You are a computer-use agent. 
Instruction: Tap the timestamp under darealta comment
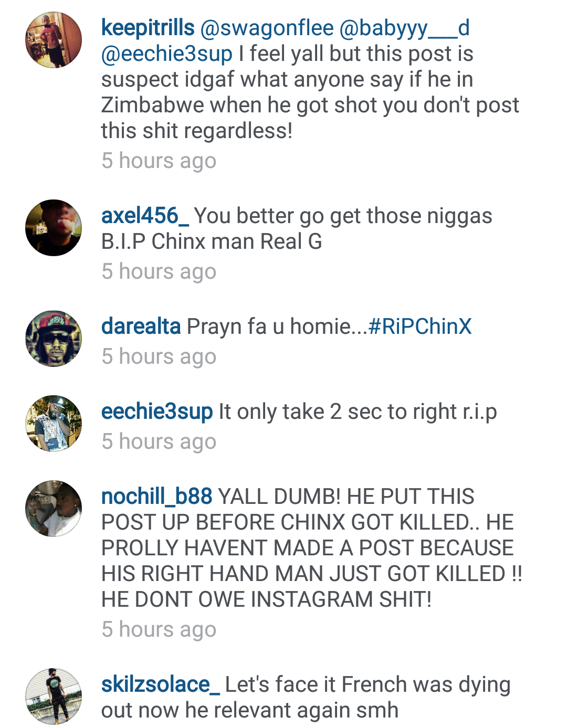click(x=159, y=357)
